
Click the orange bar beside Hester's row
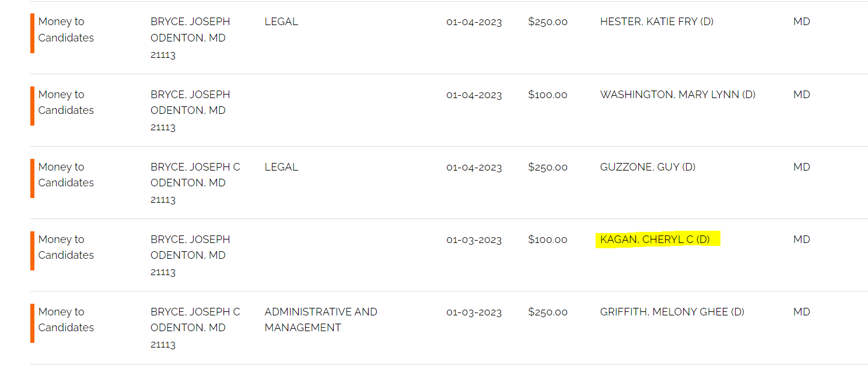tap(32, 33)
